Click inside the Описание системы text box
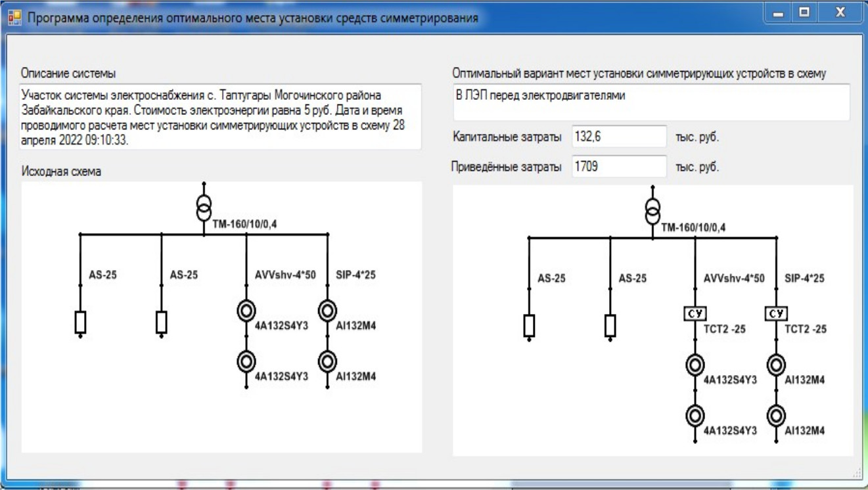 (220, 116)
